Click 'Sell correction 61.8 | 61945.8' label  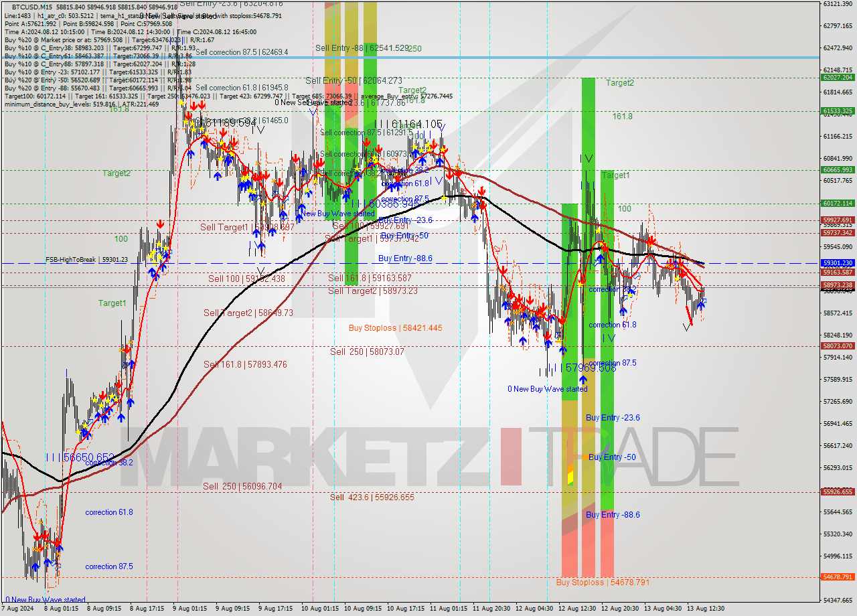(x=242, y=88)
